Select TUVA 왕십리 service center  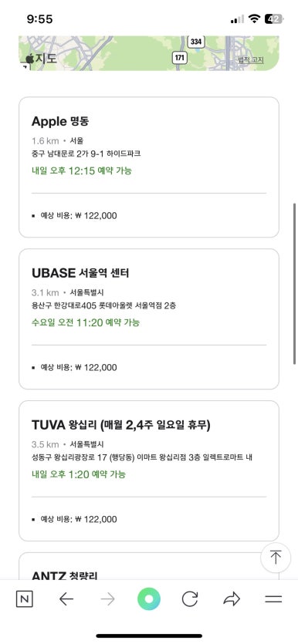(x=149, y=471)
